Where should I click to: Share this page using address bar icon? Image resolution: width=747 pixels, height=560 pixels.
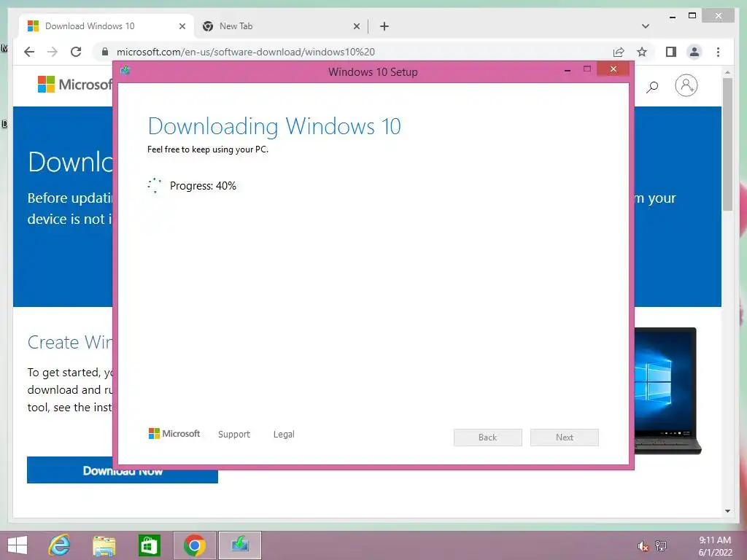coord(619,52)
